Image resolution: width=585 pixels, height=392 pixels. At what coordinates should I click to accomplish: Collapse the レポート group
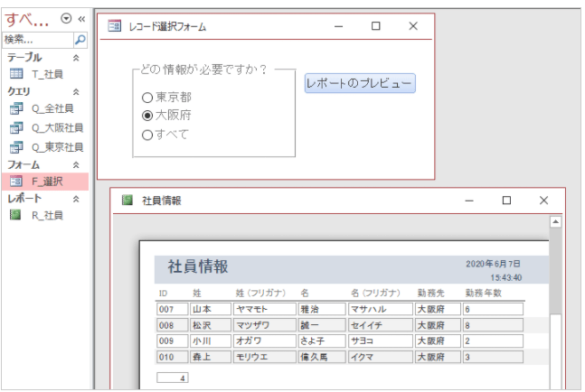tap(76, 199)
